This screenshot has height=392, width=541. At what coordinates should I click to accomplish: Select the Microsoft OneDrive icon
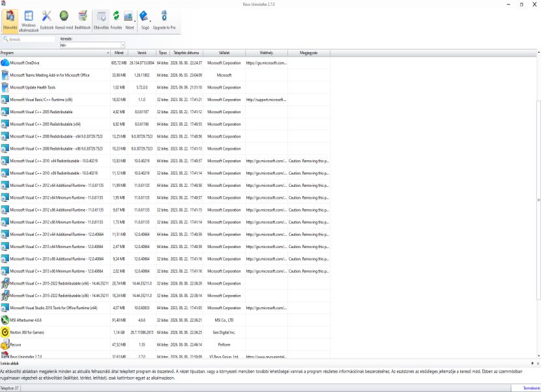point(5,63)
